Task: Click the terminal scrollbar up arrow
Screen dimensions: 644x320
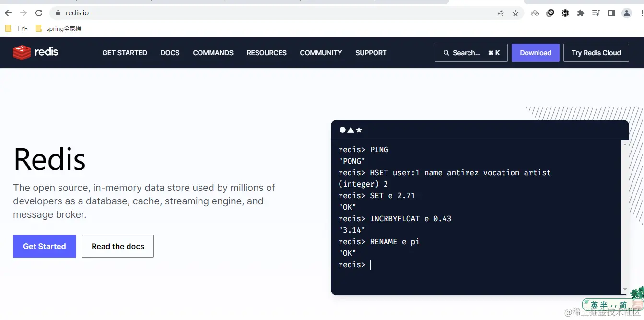Action: tap(625, 144)
